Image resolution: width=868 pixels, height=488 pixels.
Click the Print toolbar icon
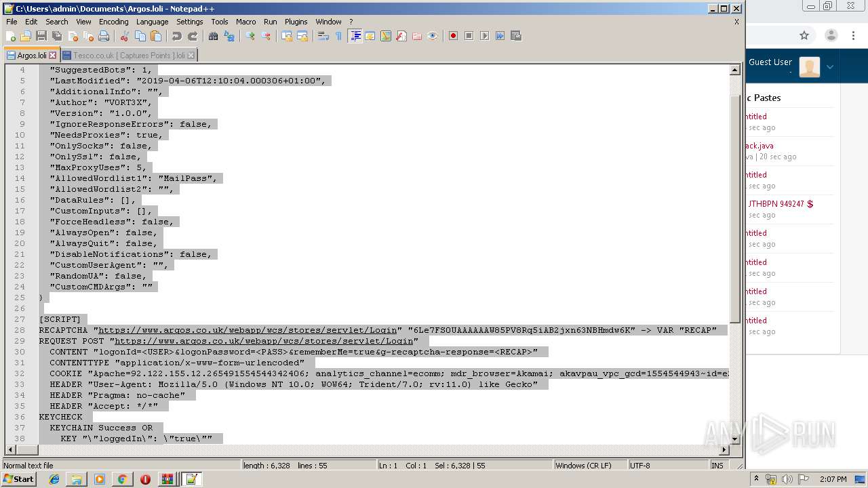pyautogui.click(x=104, y=36)
